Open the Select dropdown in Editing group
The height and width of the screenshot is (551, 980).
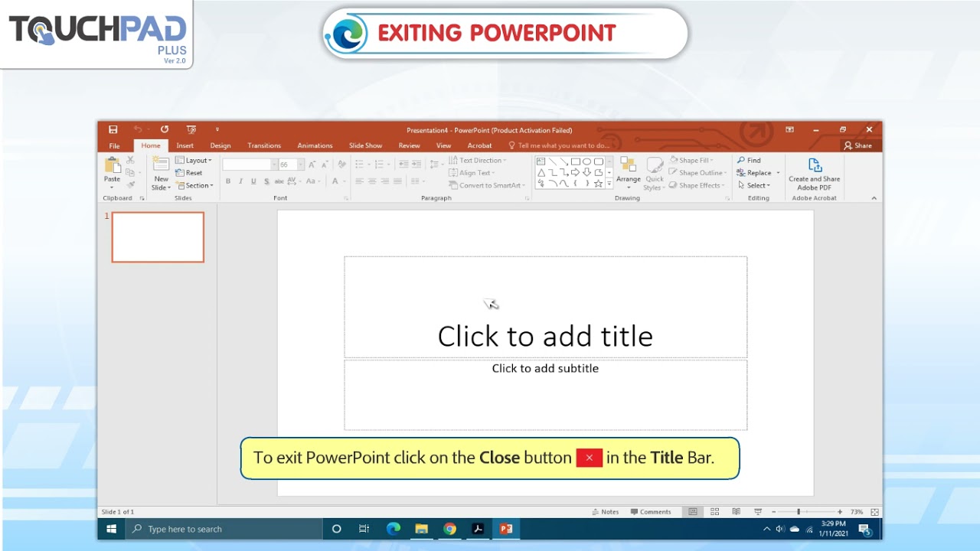coord(754,185)
